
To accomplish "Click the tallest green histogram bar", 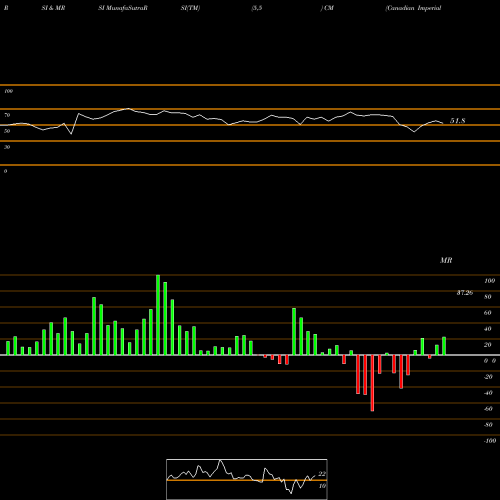I will point(158,315).
